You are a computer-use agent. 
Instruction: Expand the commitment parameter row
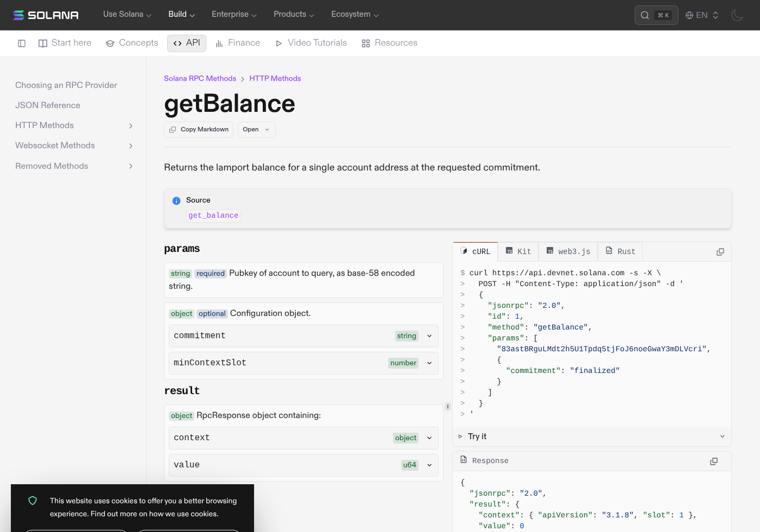[x=303, y=336]
